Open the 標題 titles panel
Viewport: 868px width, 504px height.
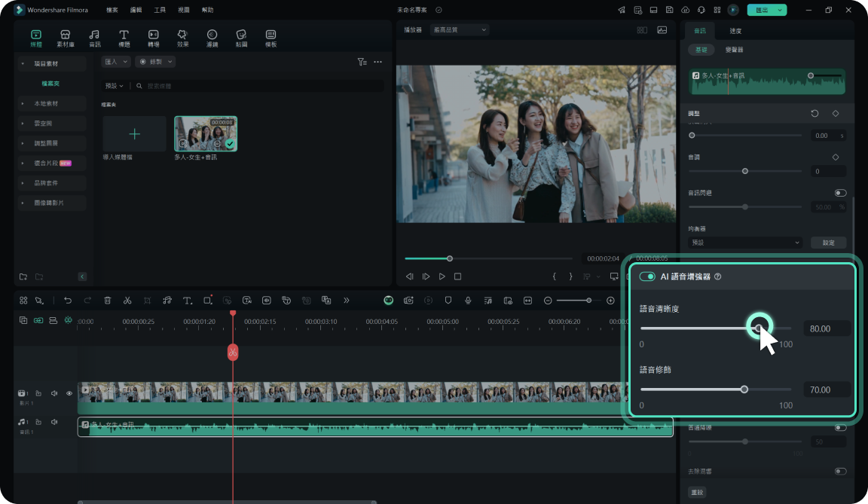click(x=124, y=38)
